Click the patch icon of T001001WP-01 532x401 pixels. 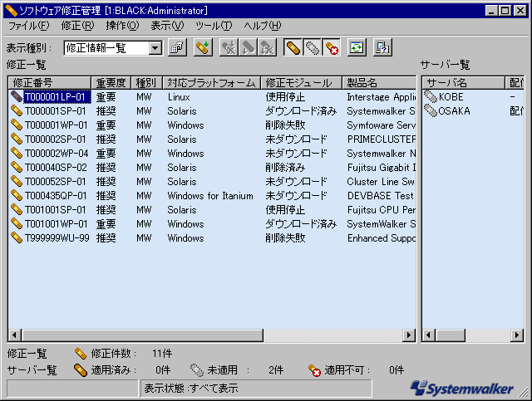coord(17,223)
